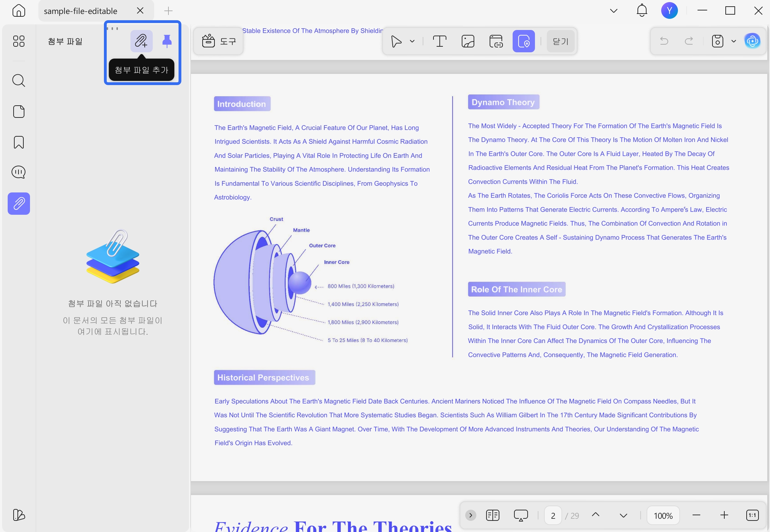The height and width of the screenshot is (532, 770).
Task: Click the '/ 29' total pages text
Action: pos(572,516)
